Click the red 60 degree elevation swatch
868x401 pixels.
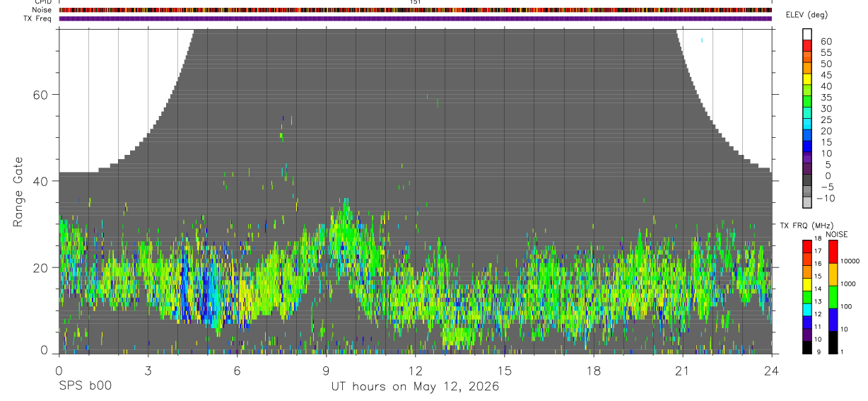[x=808, y=45]
